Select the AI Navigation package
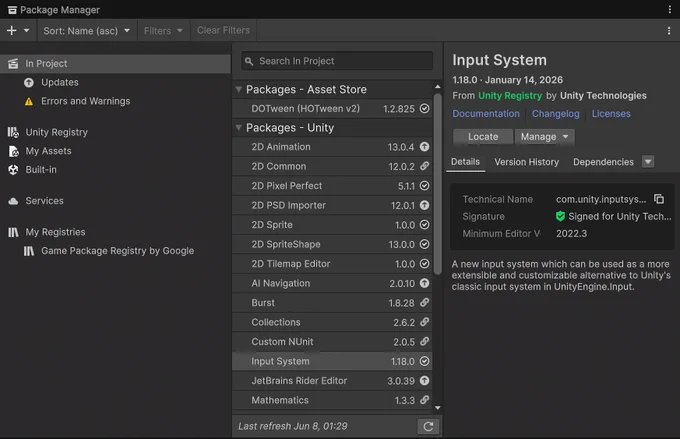The image size is (680, 439). (332, 284)
